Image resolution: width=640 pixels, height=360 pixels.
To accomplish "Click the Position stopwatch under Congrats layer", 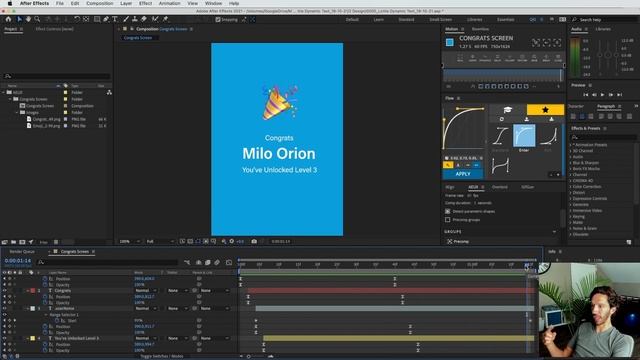I will point(45,297).
